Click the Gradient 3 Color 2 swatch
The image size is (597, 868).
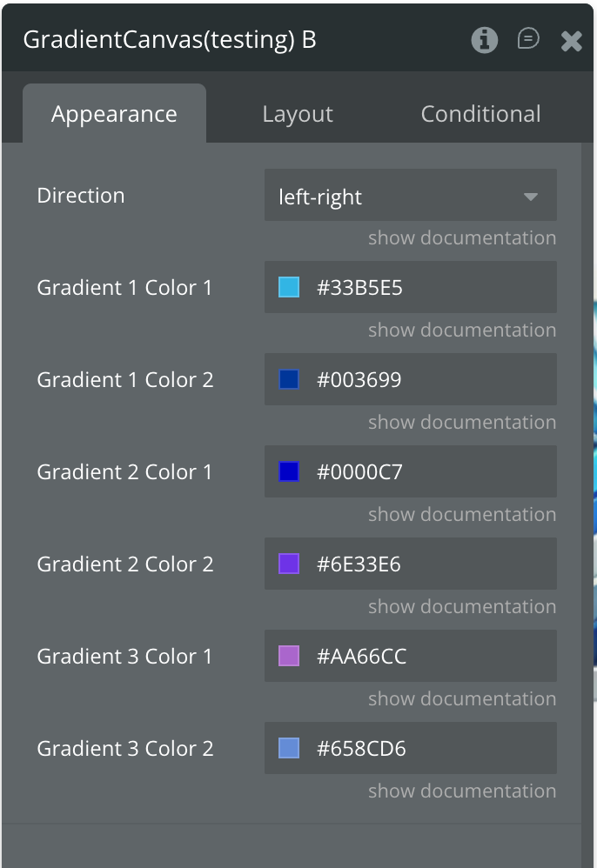pos(289,749)
